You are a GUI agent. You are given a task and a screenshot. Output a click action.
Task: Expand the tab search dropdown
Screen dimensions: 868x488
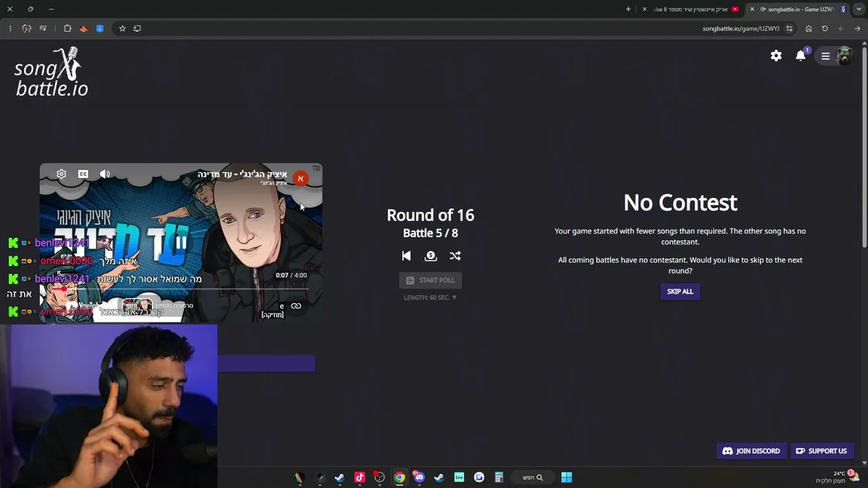859,9
